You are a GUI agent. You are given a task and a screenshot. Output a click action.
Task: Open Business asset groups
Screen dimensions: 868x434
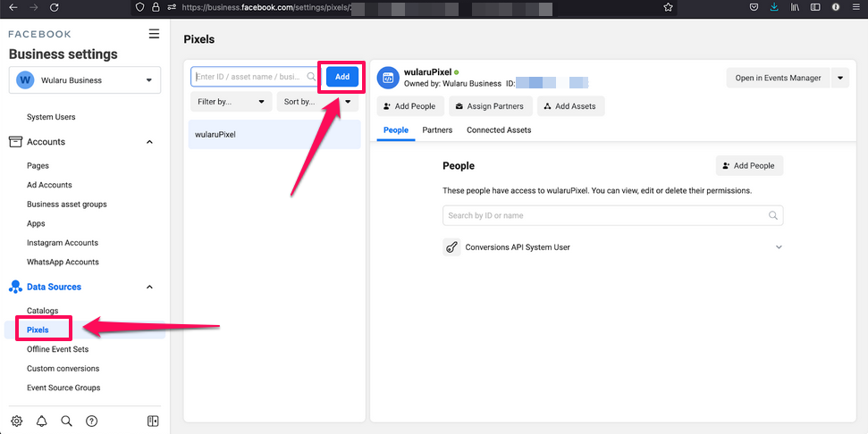click(67, 204)
